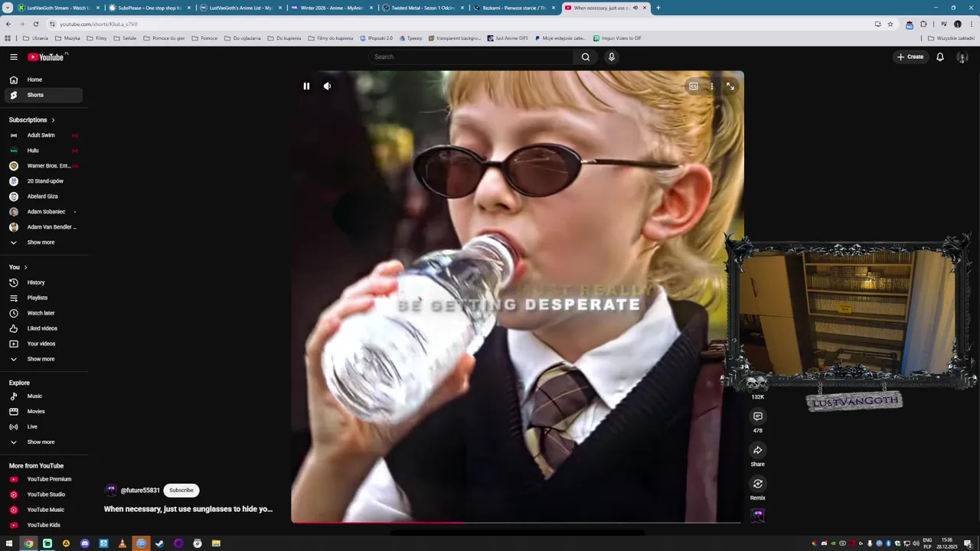Reload the page
Image resolution: width=980 pixels, height=551 pixels.
35,24
